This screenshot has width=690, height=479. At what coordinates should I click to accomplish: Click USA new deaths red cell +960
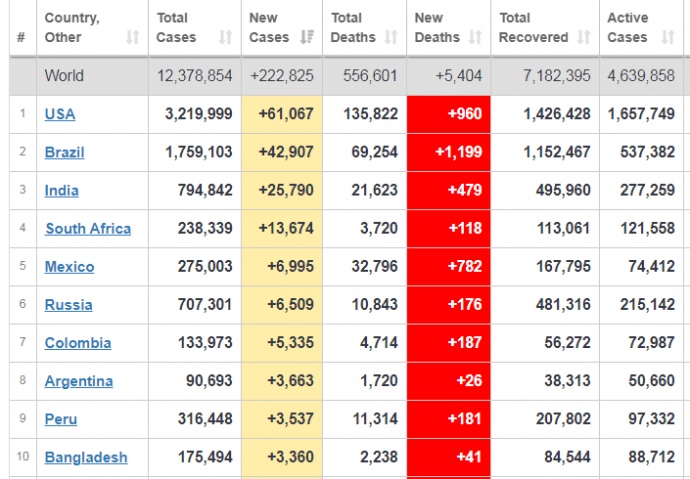(x=448, y=114)
